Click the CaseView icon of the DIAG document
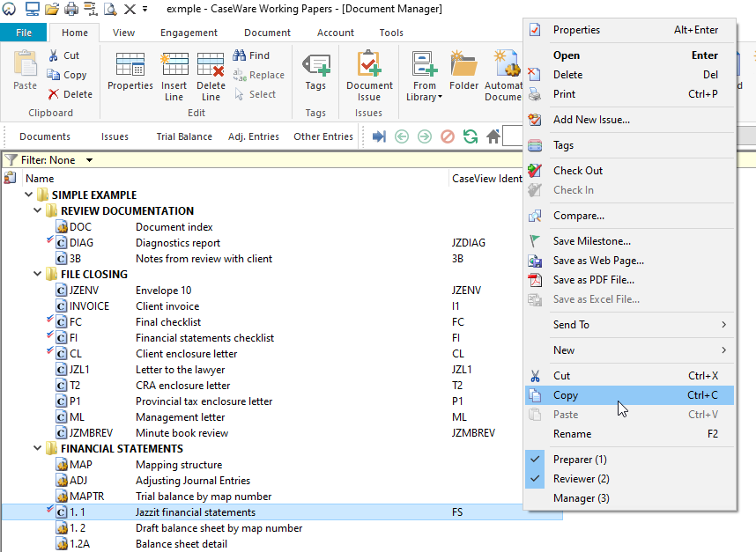The height and width of the screenshot is (552, 756). (x=61, y=243)
